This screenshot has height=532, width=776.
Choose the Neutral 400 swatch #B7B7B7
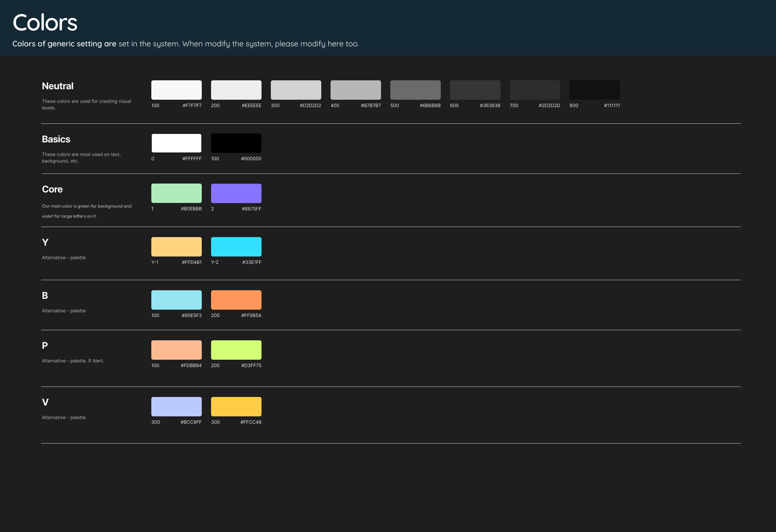tap(356, 90)
